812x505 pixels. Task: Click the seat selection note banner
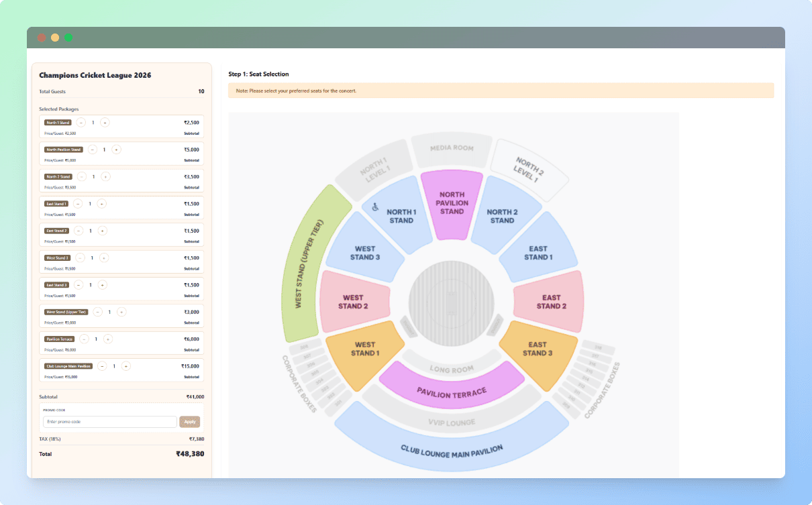(x=501, y=91)
